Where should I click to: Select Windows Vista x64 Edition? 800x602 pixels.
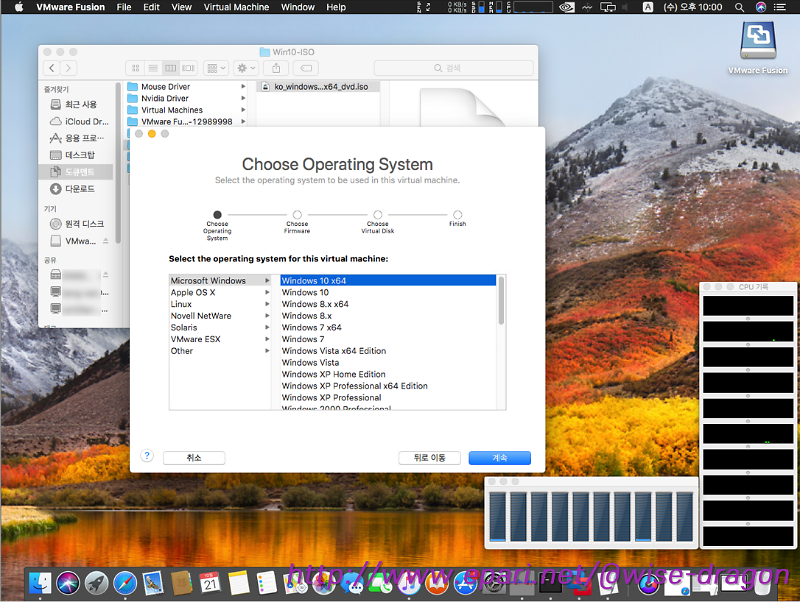388,351
